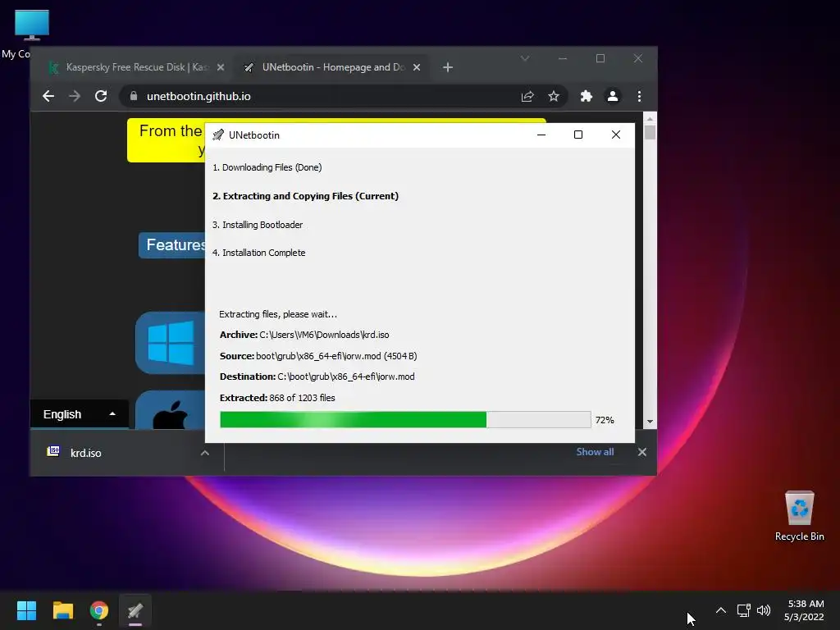This screenshot has width=840, height=630.
Task: Click the Chrome forward arrow
Action: 75,97
